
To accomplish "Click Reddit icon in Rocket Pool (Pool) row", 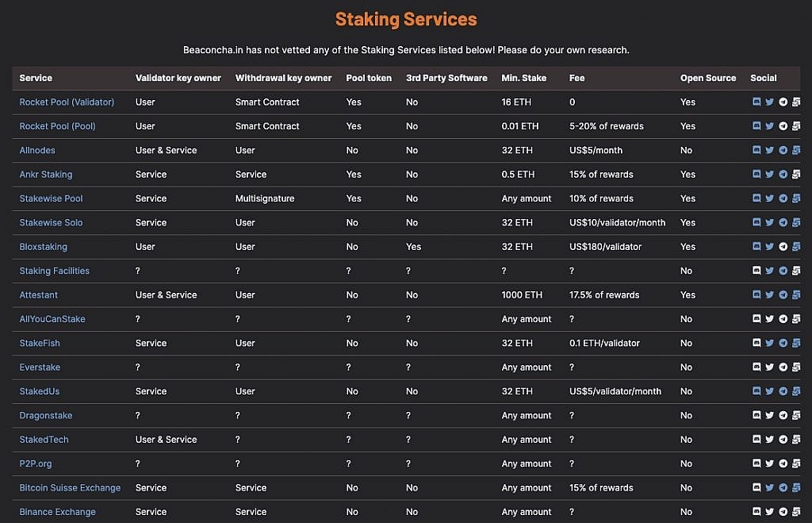I will click(x=795, y=126).
